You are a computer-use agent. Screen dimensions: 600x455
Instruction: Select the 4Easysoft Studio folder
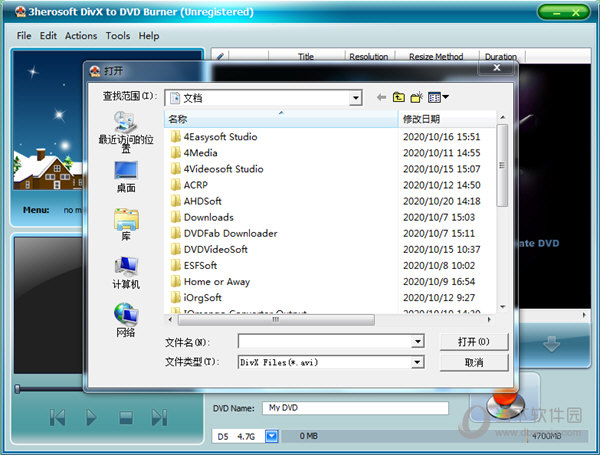214,137
